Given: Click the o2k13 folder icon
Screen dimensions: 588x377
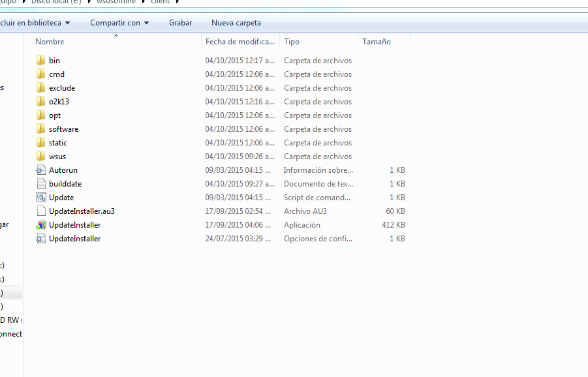Looking at the screenshot, I should (x=41, y=102).
